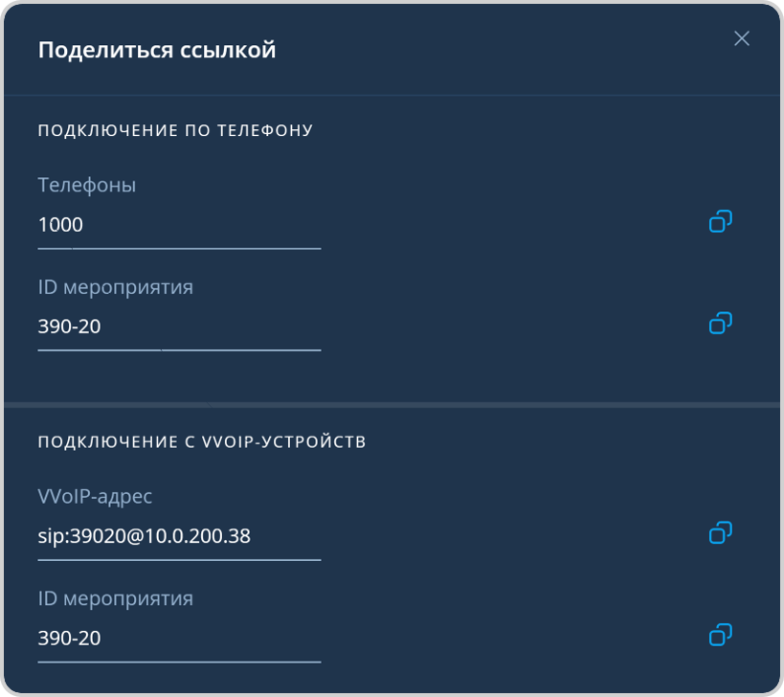
Task: Click the copy icon next to sip address
Action: [x=720, y=533]
